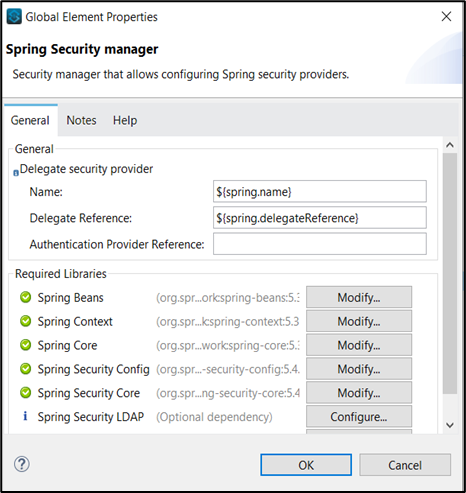Image resolution: width=466 pixels, height=493 pixels.
Task: Click the Spring Context green check icon
Action: 25,321
